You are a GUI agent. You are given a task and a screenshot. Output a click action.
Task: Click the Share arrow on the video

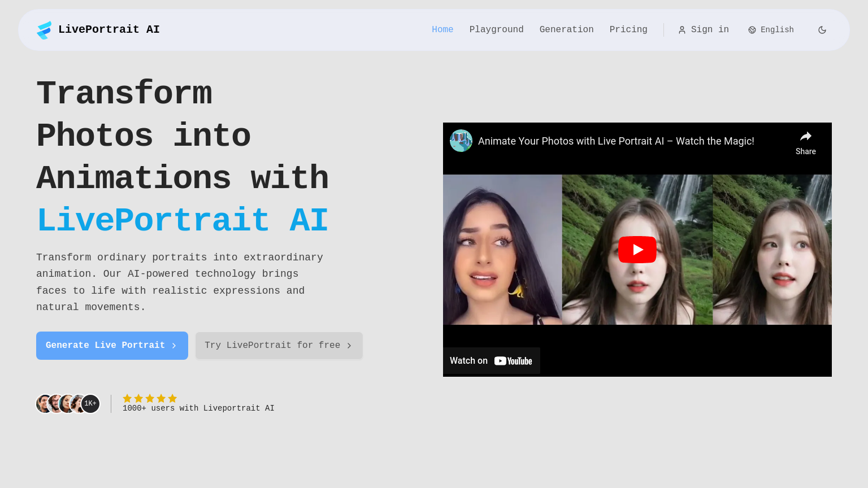(805, 136)
